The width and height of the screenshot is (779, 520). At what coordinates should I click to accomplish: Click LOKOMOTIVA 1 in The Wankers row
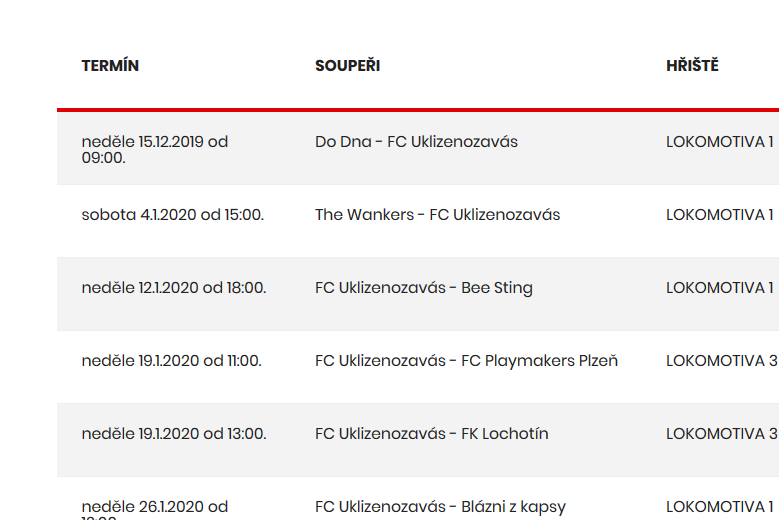click(719, 215)
